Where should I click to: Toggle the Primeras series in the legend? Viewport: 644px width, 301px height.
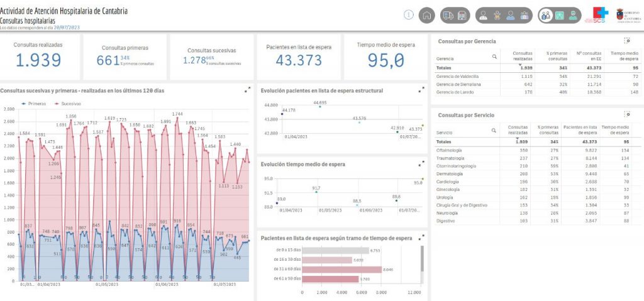coord(31,102)
